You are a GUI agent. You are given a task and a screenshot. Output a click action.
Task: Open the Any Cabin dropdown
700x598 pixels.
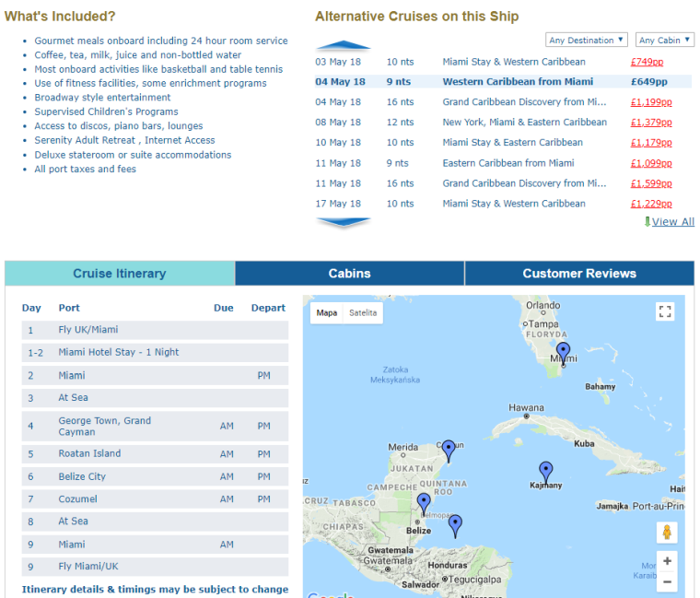[x=664, y=41]
